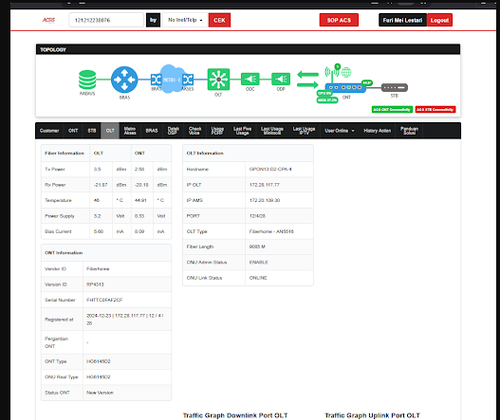500x420 pixels.
Task: Click the Status ONT value New Version
Action: click(100, 393)
